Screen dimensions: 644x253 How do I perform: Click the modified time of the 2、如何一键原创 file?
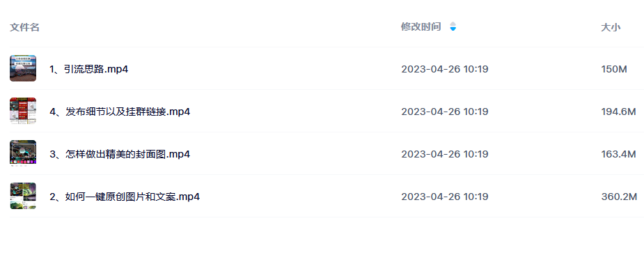[445, 197]
